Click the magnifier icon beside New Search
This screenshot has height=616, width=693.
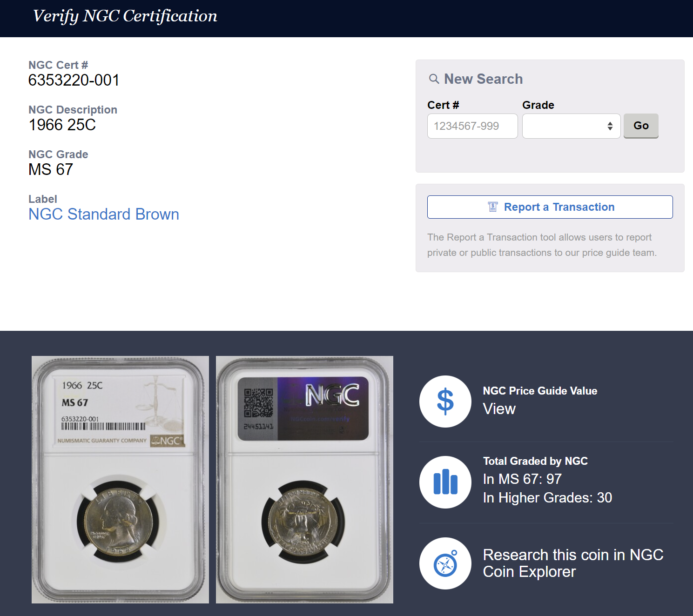[434, 79]
